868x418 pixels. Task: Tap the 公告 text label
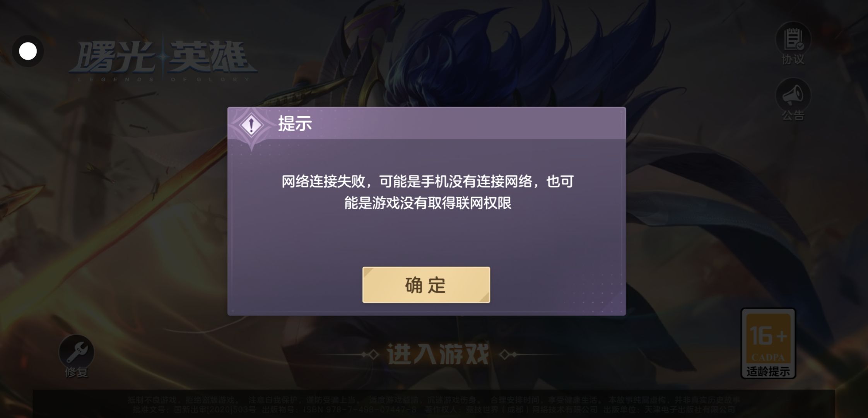[x=793, y=115]
